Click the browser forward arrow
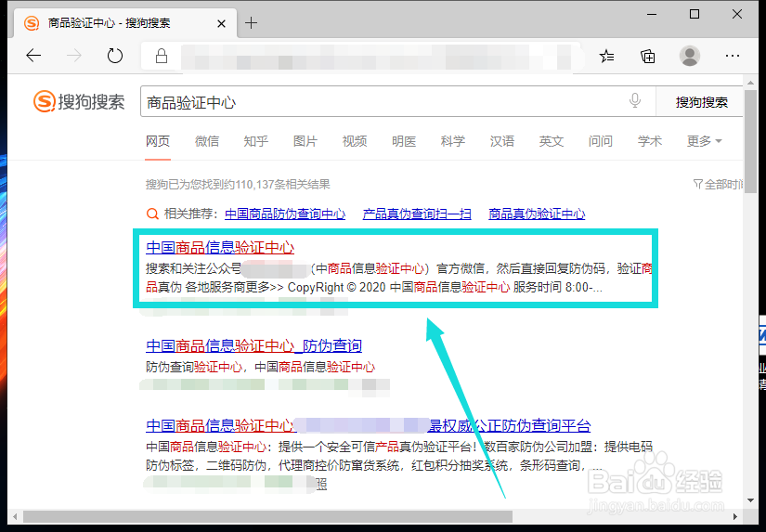 [x=74, y=56]
